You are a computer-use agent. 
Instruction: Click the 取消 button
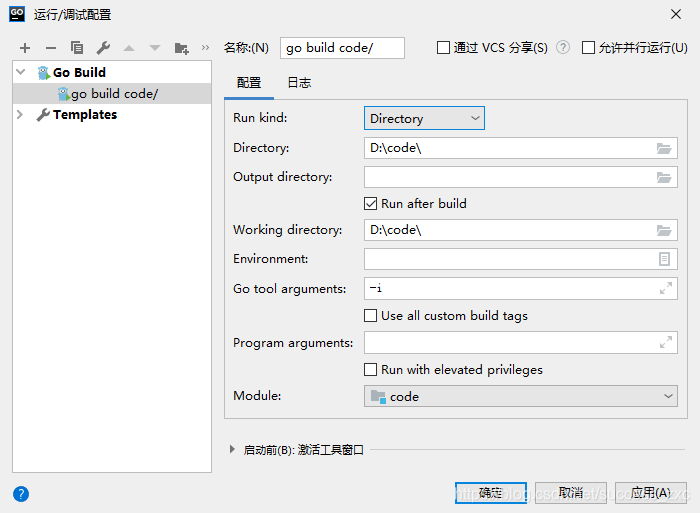(x=571, y=493)
